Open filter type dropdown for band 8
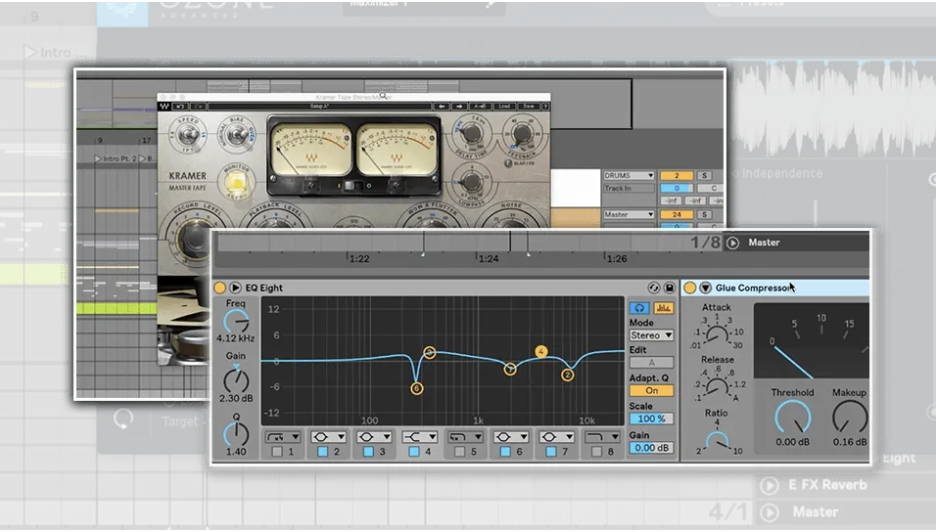This screenshot has height=532, width=936. pos(602,437)
